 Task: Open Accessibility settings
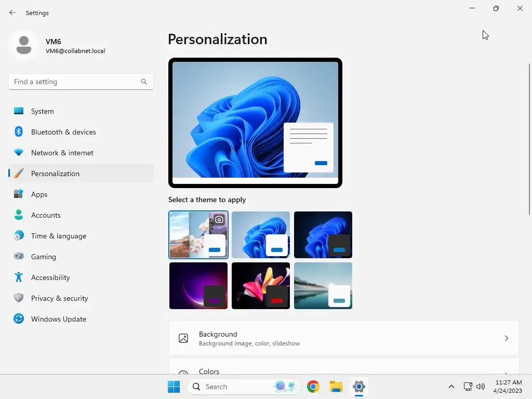(81, 277)
